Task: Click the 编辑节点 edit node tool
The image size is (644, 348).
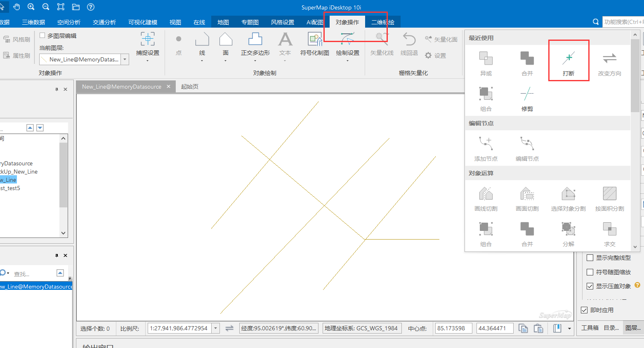Action: pyautogui.click(x=527, y=149)
